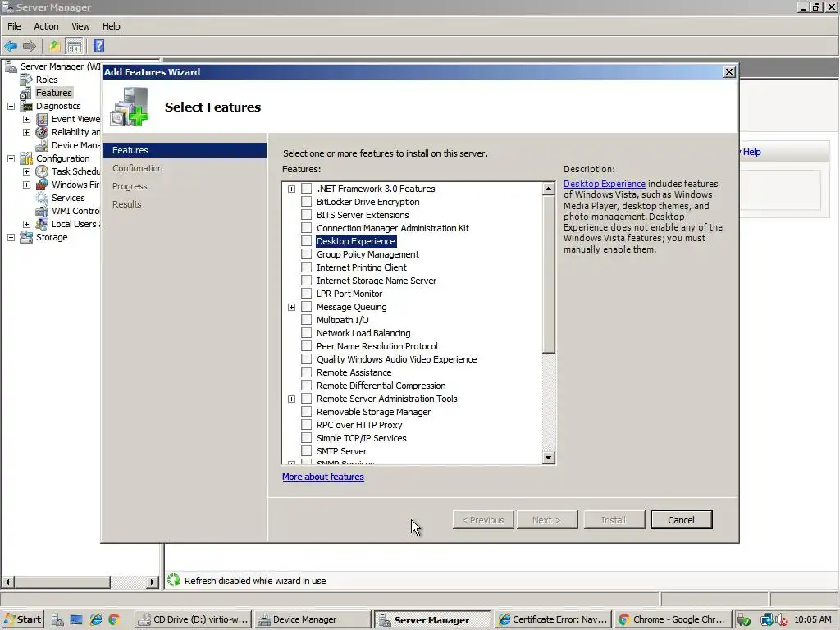The image size is (840, 630).
Task: Click the Cancel button
Action: click(x=682, y=519)
